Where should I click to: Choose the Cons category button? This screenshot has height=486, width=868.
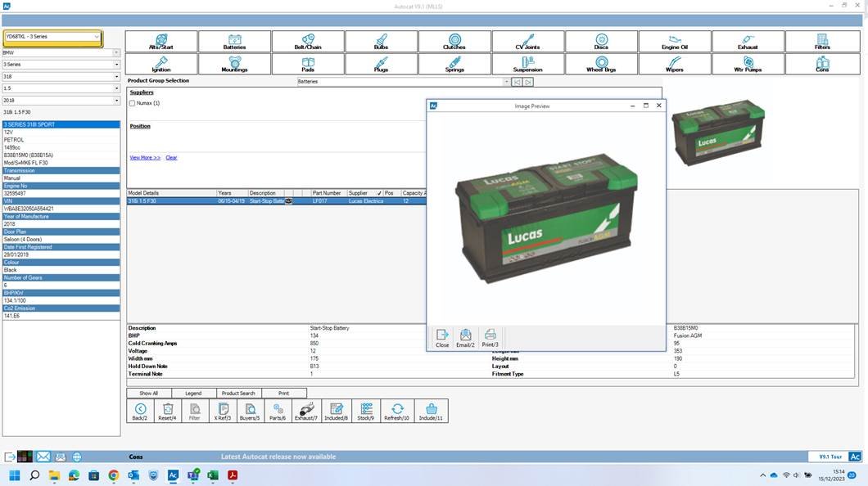coord(823,64)
